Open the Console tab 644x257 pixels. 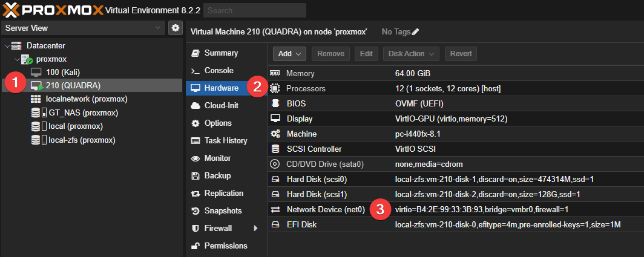click(226, 71)
